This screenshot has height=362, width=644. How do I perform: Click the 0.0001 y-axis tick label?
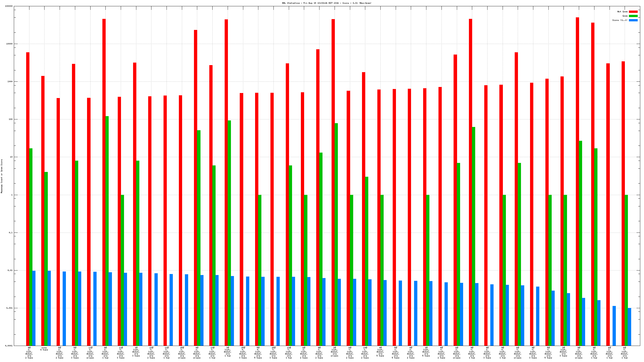click(x=9, y=346)
